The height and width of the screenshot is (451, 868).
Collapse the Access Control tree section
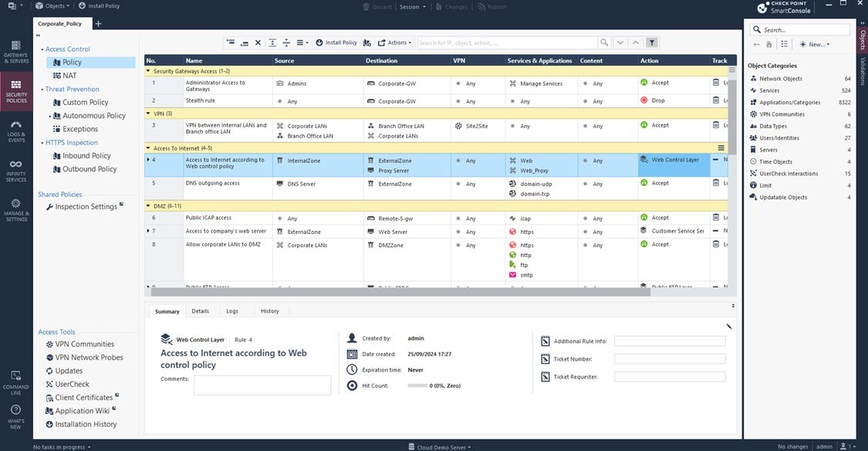point(42,49)
